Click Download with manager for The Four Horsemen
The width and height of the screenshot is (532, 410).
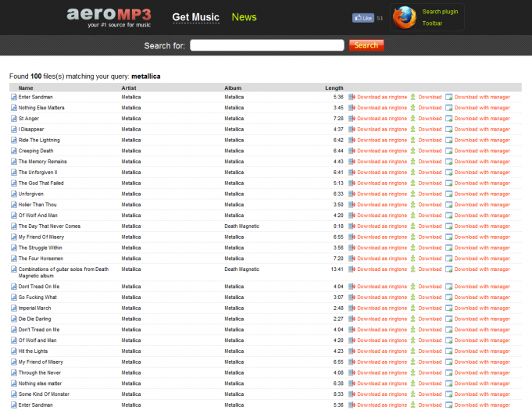tap(482, 258)
